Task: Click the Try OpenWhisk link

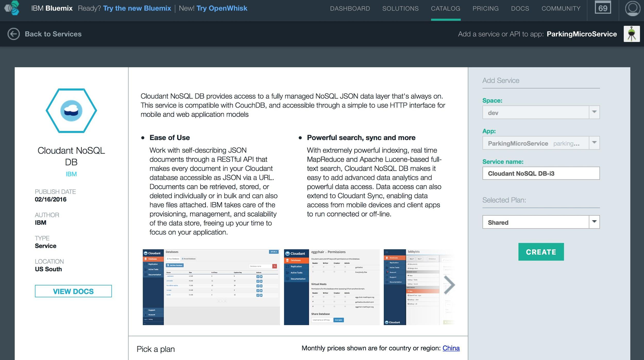Action: point(222,8)
